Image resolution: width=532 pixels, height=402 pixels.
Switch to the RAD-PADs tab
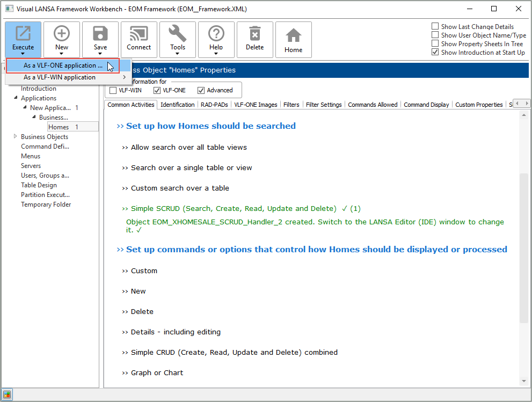(214, 105)
